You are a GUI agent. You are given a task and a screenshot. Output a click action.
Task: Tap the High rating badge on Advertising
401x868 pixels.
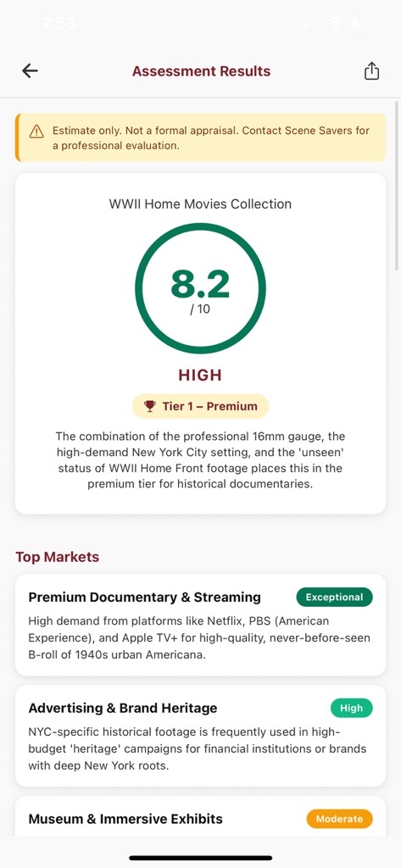tap(352, 708)
